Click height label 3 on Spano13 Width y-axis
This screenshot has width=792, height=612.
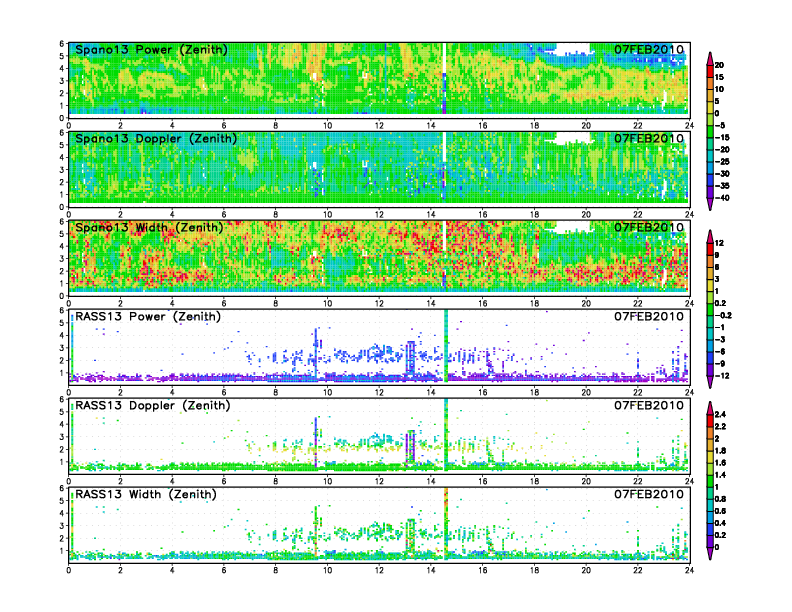point(62,259)
